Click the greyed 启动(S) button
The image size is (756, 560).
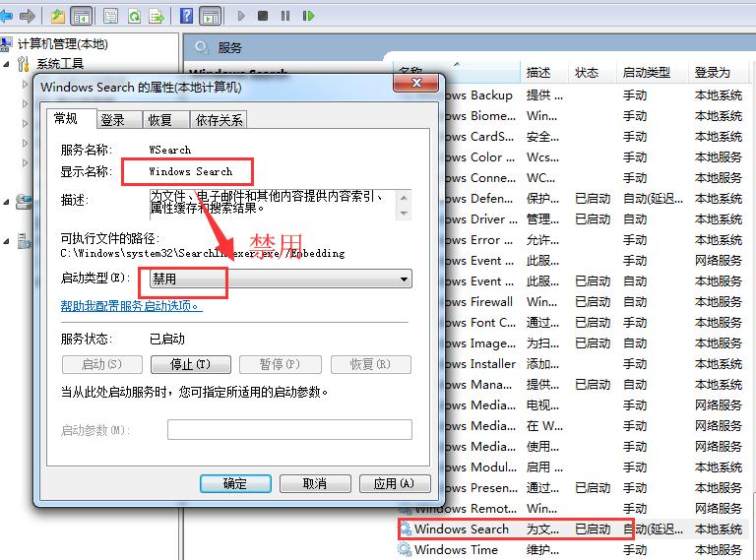[102, 364]
